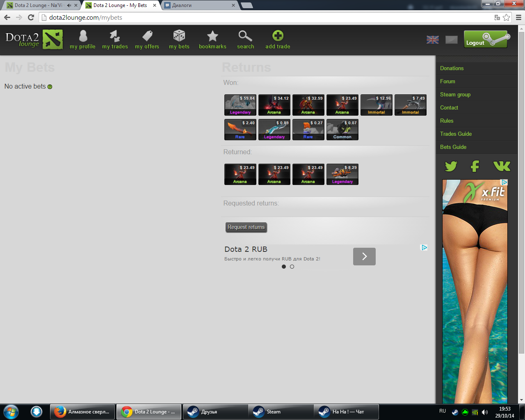525x420 pixels.
Task: Open the VK icon in sidebar
Action: coord(502,166)
